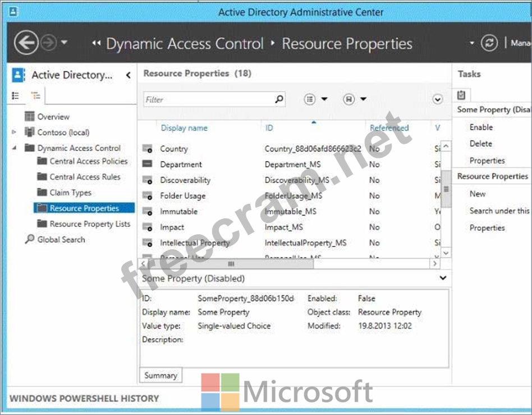The width and height of the screenshot is (532, 415).
Task: Click the Intellectual Property row's icon
Action: [148, 243]
